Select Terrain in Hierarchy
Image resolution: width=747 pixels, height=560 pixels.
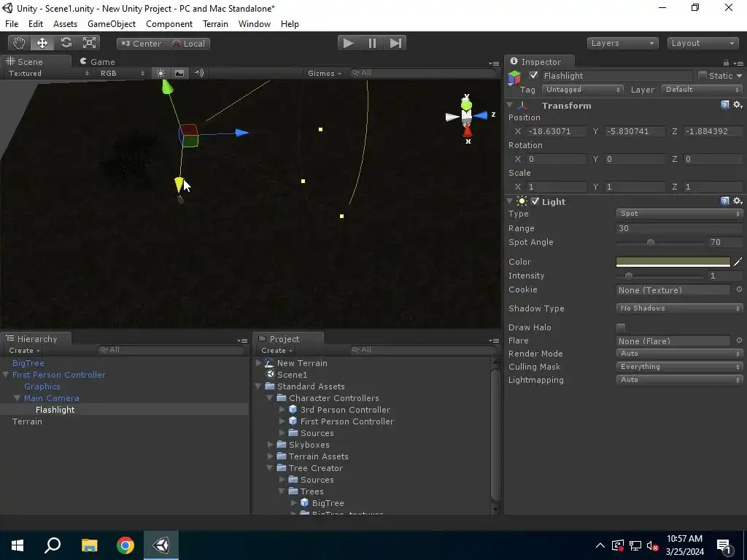(x=27, y=421)
